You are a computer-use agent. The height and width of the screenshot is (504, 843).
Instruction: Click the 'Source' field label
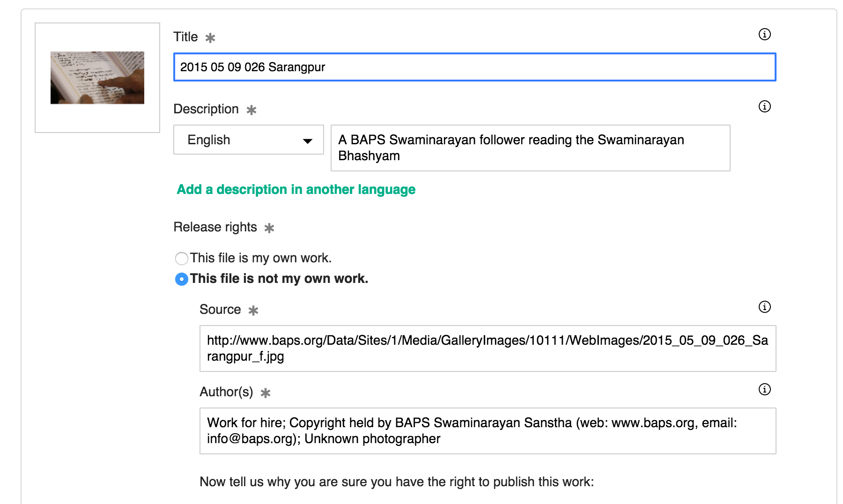220,310
